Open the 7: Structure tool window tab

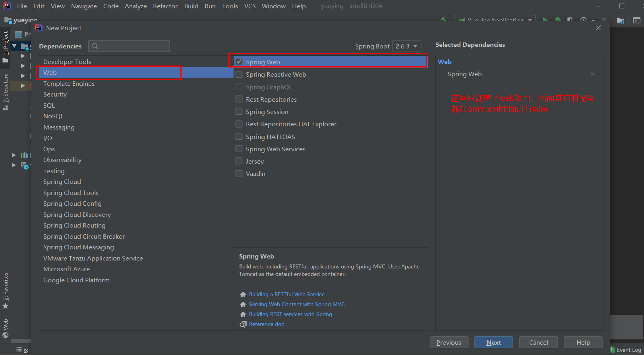[6, 92]
